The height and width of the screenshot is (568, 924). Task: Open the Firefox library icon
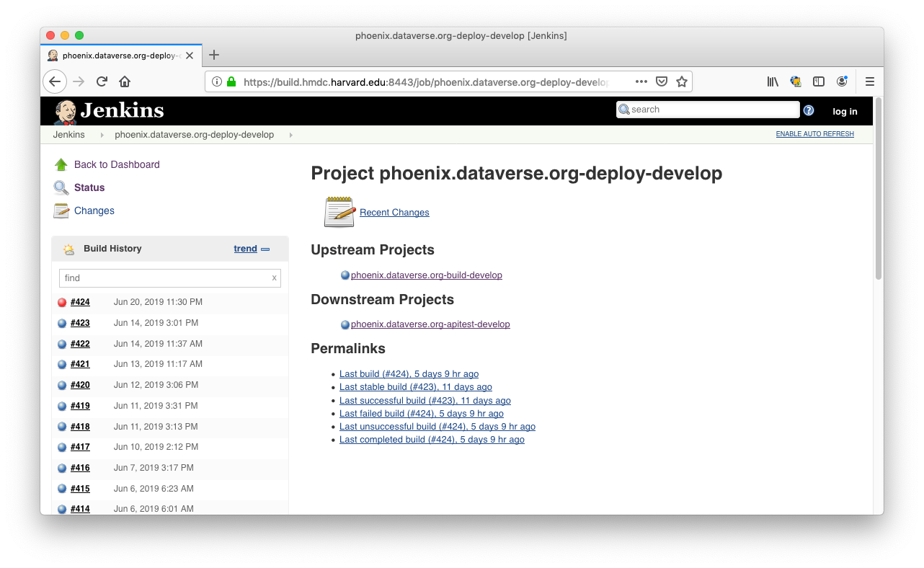(773, 81)
